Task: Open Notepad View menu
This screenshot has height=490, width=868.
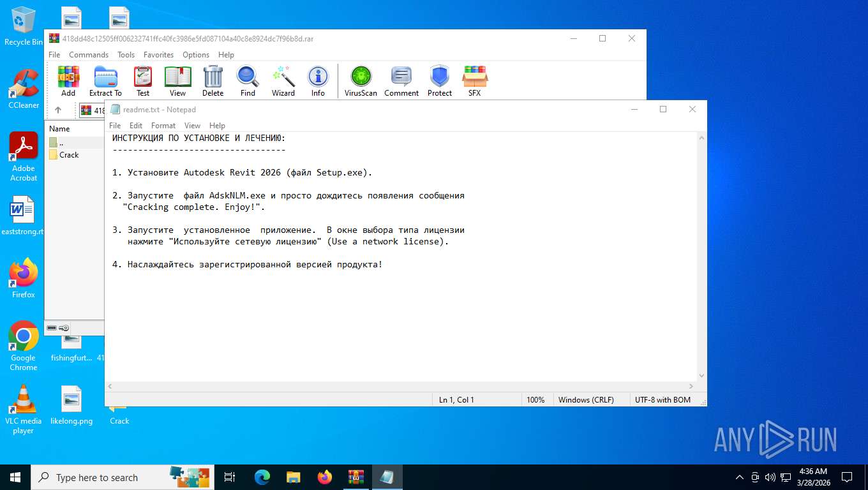Action: click(192, 126)
